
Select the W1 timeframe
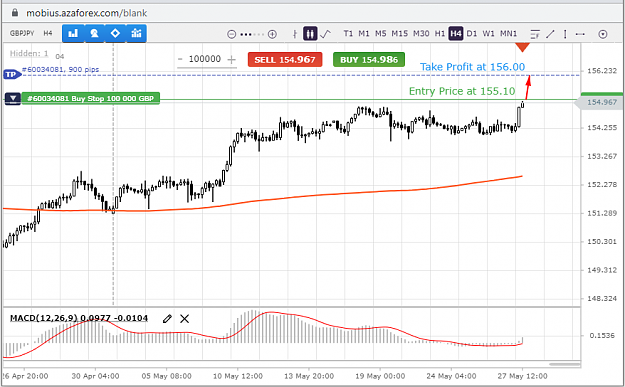(488, 33)
